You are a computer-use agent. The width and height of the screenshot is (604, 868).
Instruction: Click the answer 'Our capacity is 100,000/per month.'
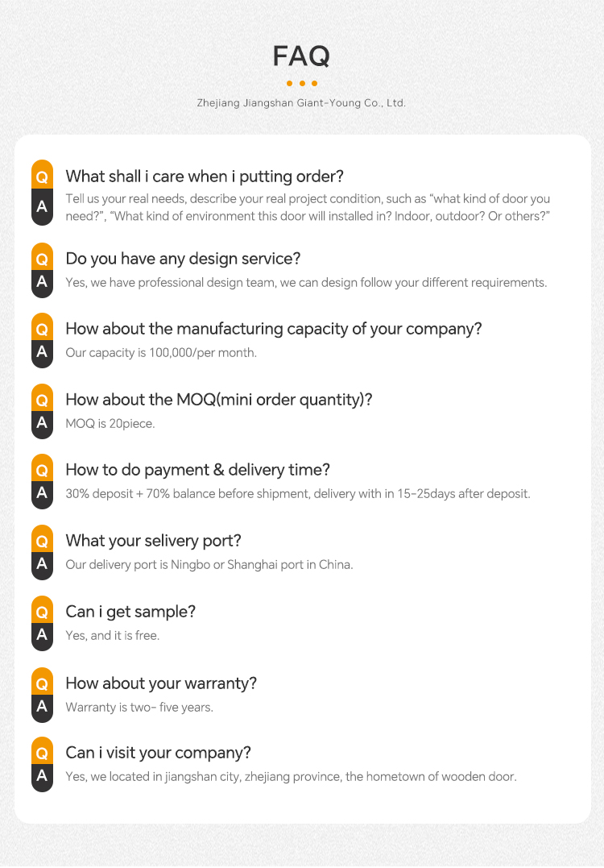coord(161,352)
